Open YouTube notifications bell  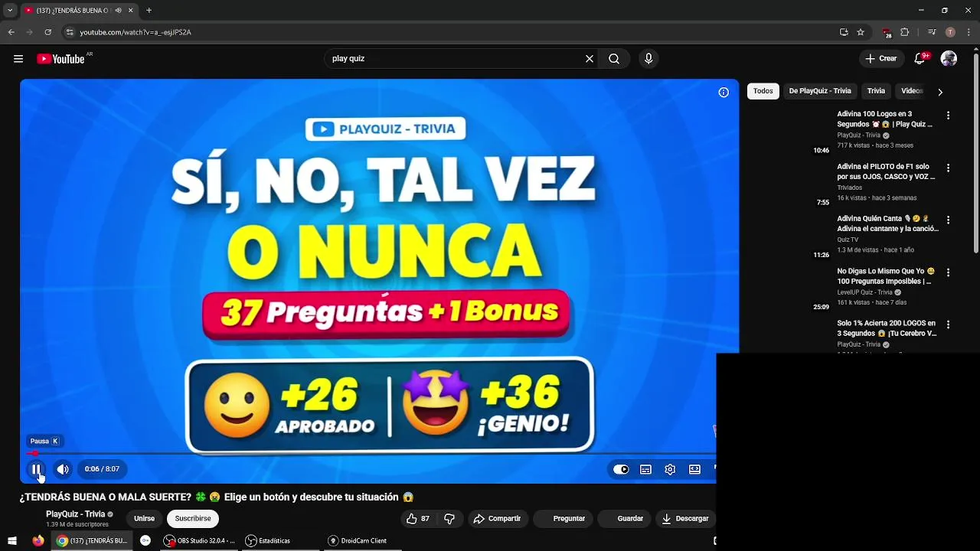click(x=921, y=59)
